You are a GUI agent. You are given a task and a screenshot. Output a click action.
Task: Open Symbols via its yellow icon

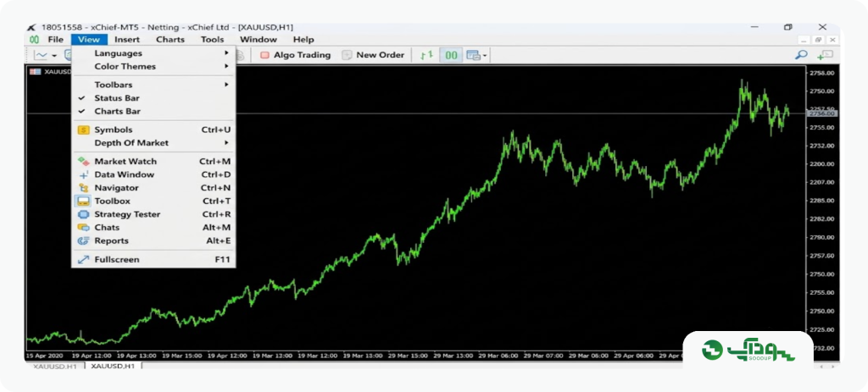[83, 130]
